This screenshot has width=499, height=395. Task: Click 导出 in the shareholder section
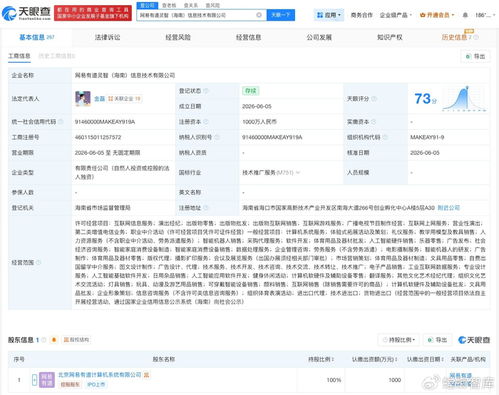437,340
